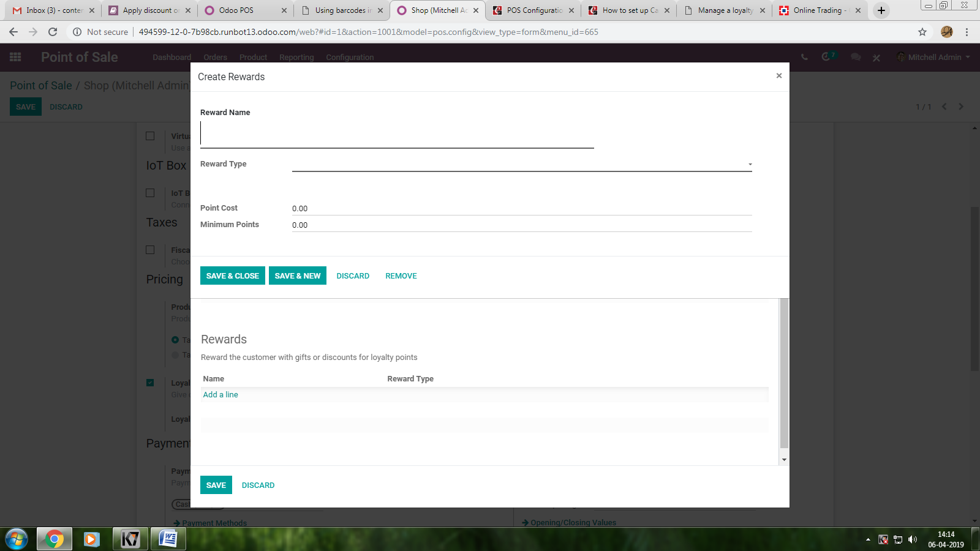Open the Windows Start menu

pyautogui.click(x=17, y=539)
